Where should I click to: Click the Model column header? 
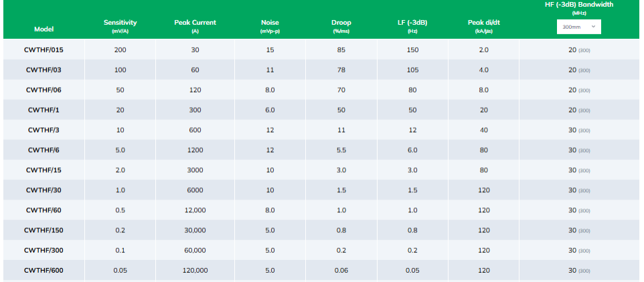44,29
